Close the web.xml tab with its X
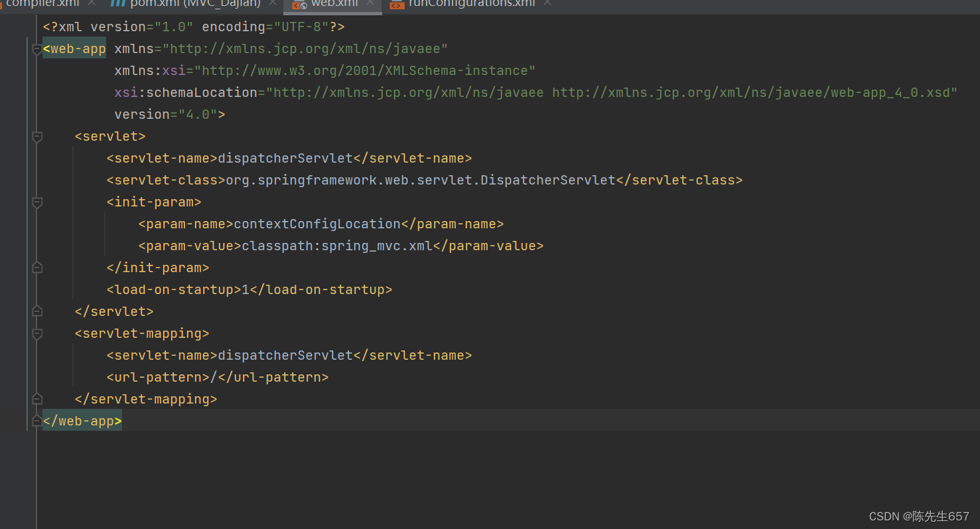 point(370,4)
